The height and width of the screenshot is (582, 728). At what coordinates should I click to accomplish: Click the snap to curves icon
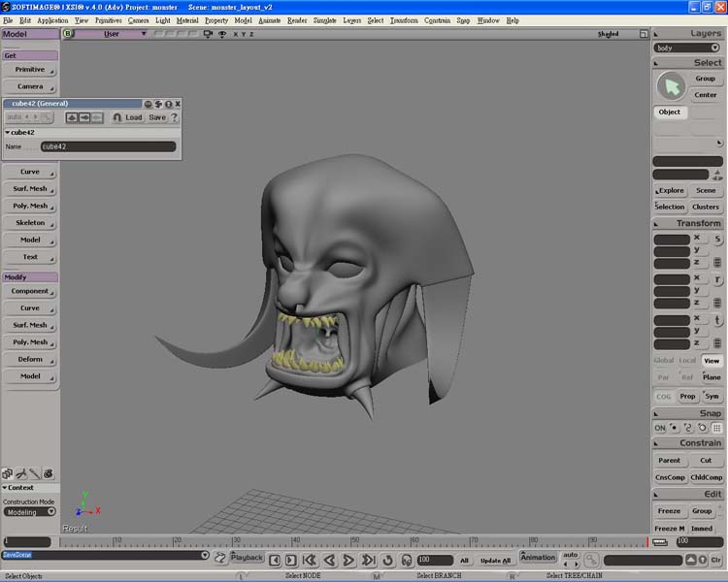tap(688, 428)
